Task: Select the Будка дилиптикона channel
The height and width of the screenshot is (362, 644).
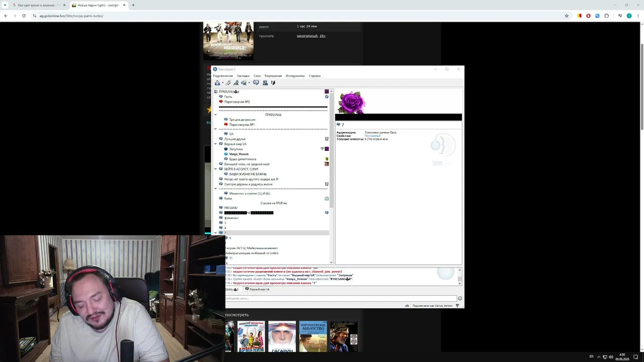Action: tap(243, 159)
